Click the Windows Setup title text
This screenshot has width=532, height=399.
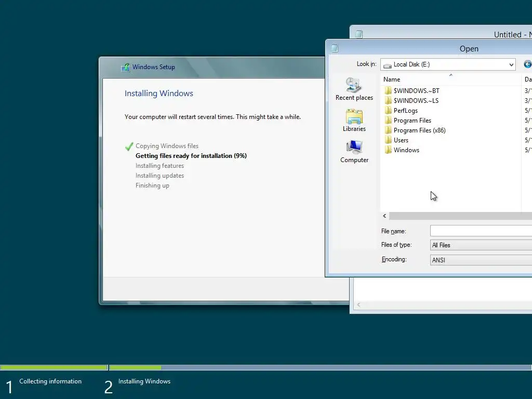[153, 67]
